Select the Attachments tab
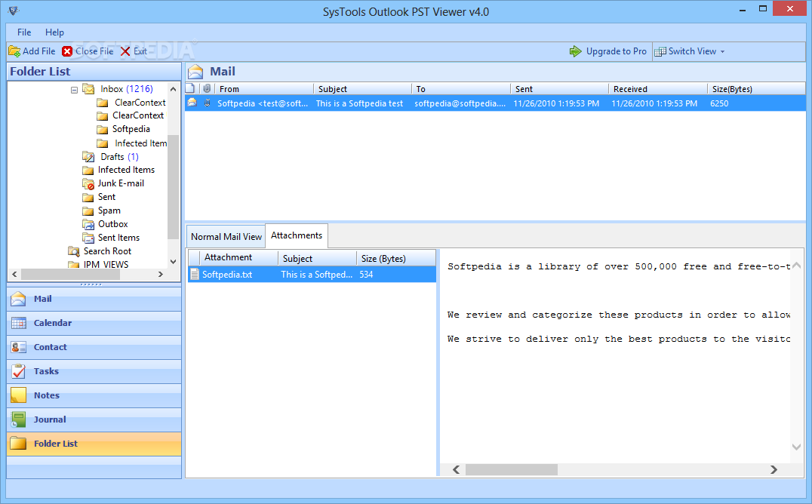The image size is (812, 504). (x=297, y=235)
